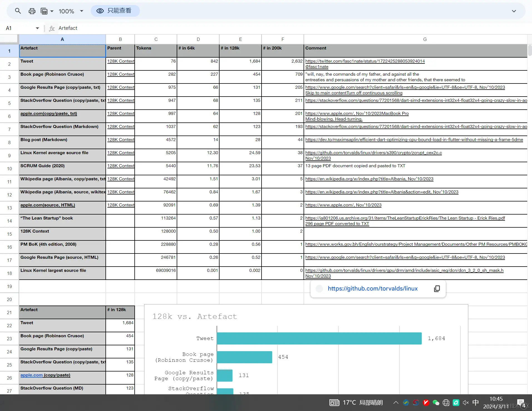
Task: Open the Lean Startup archive.org PDF link
Action: pyautogui.click(x=405, y=218)
